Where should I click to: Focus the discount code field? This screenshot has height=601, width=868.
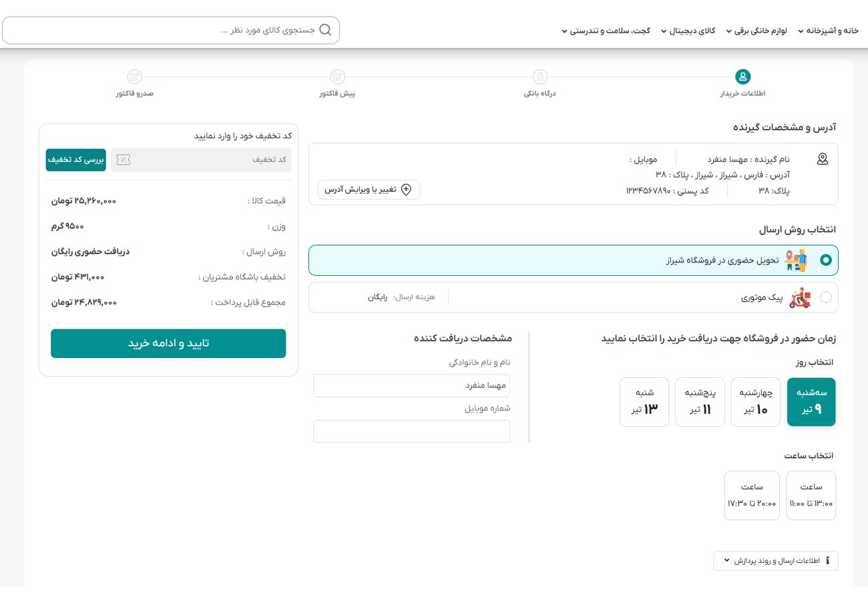pos(202,160)
